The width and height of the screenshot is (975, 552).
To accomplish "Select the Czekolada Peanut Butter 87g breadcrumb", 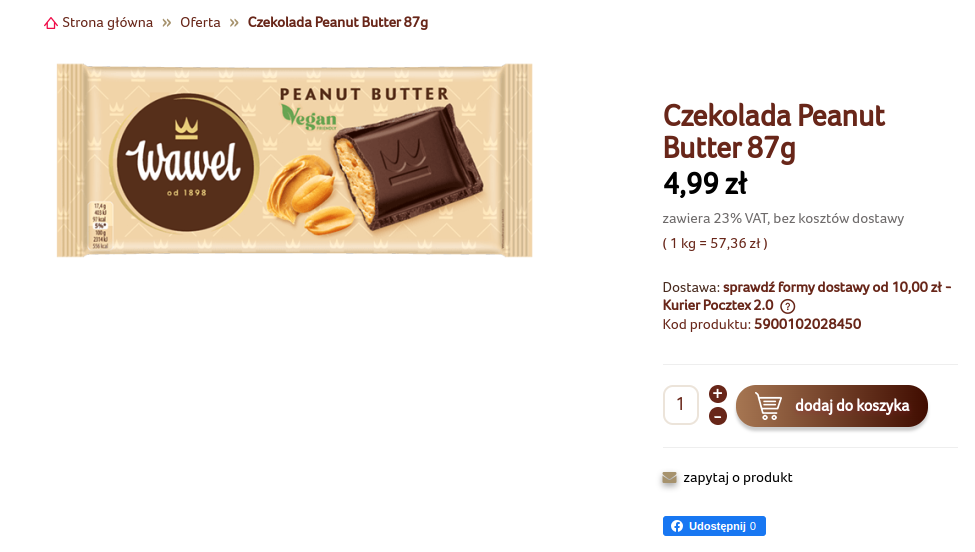I will pos(338,22).
